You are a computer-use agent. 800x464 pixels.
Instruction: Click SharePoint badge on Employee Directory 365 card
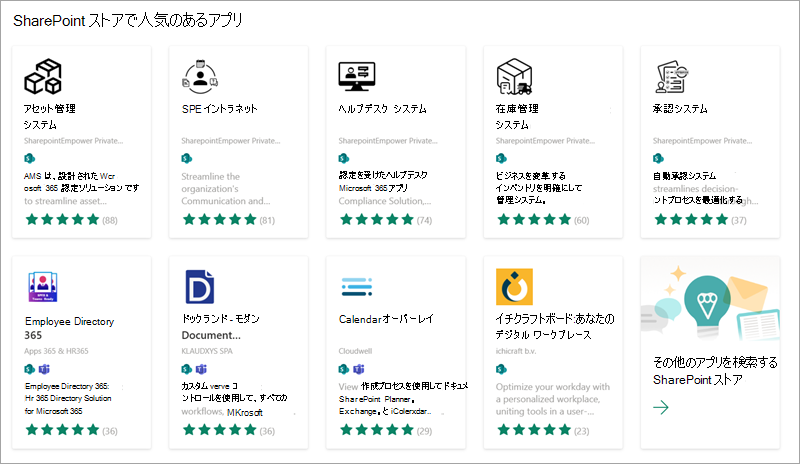(x=29, y=369)
